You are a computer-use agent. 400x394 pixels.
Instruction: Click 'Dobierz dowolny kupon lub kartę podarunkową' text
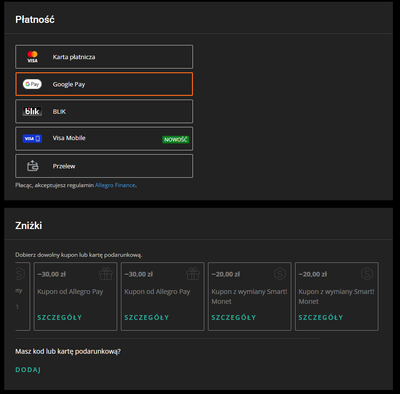(x=79, y=255)
